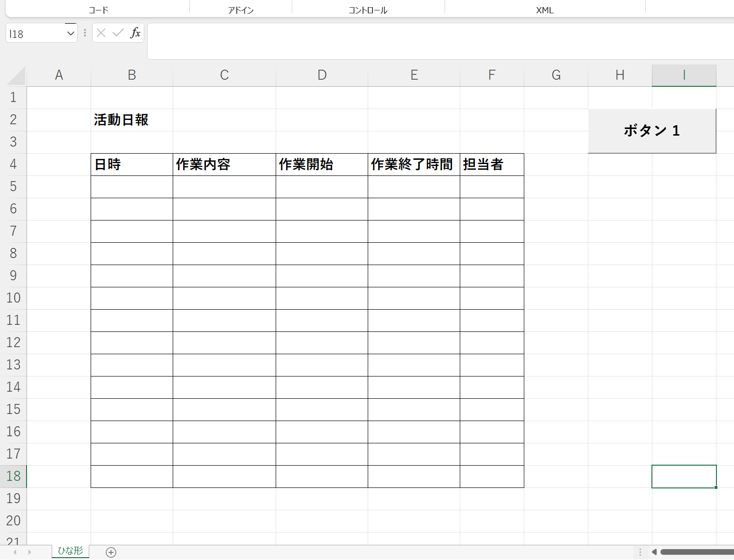734x560 pixels.
Task: Click the 作業内容 header cell
Action: click(224, 165)
